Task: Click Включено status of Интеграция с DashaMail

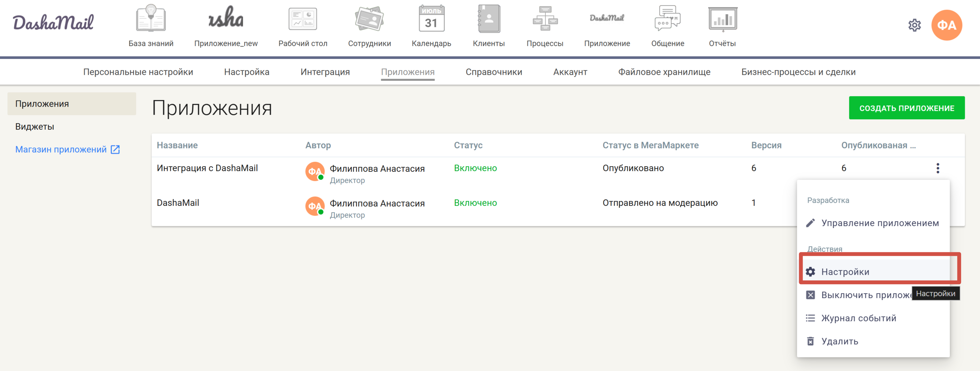Action: [x=475, y=168]
